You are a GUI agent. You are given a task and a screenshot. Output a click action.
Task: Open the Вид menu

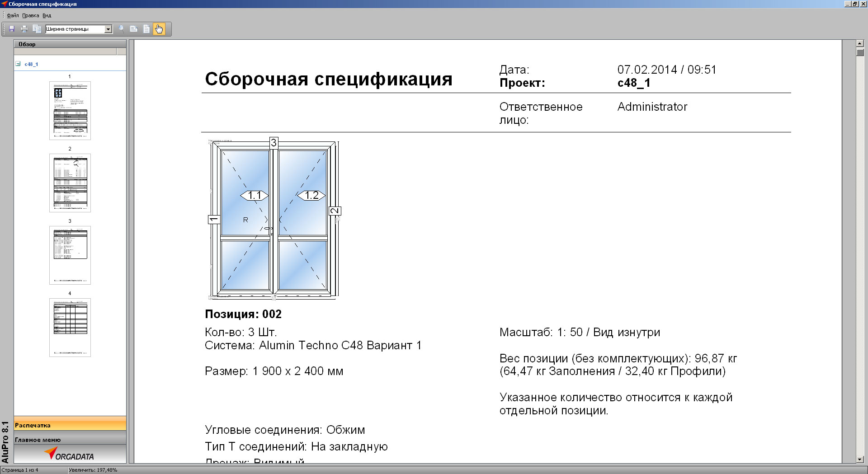(47, 15)
